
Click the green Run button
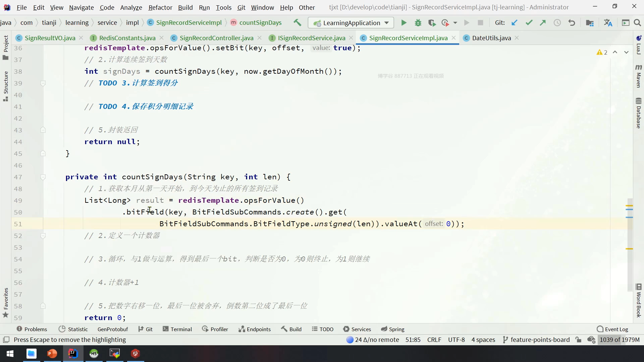404,23
